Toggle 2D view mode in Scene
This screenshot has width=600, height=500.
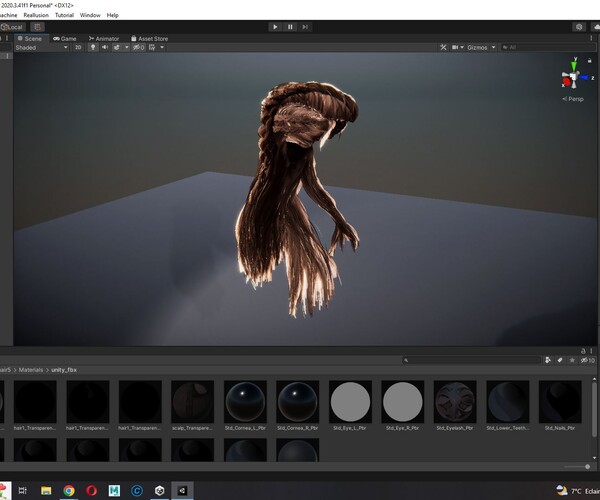tap(78, 47)
